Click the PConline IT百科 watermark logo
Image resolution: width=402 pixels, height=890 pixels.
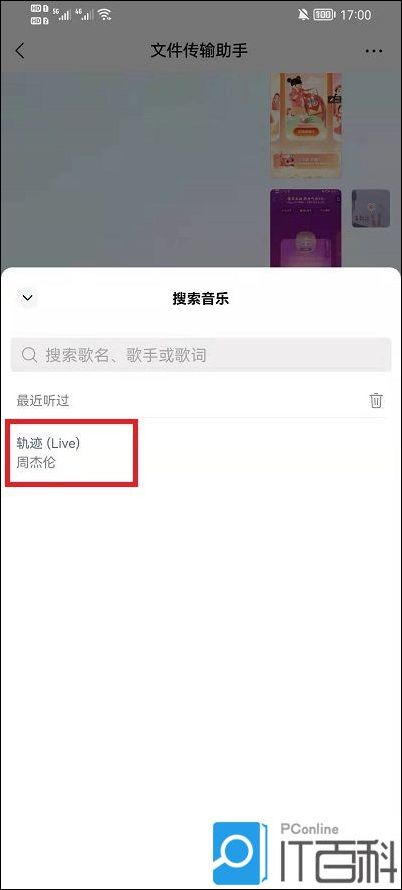click(x=305, y=853)
